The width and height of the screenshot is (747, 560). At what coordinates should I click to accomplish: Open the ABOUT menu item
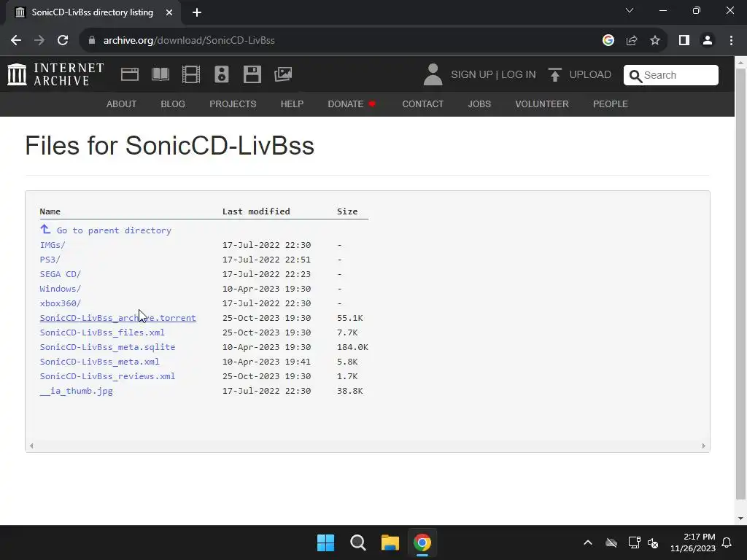[x=122, y=104]
